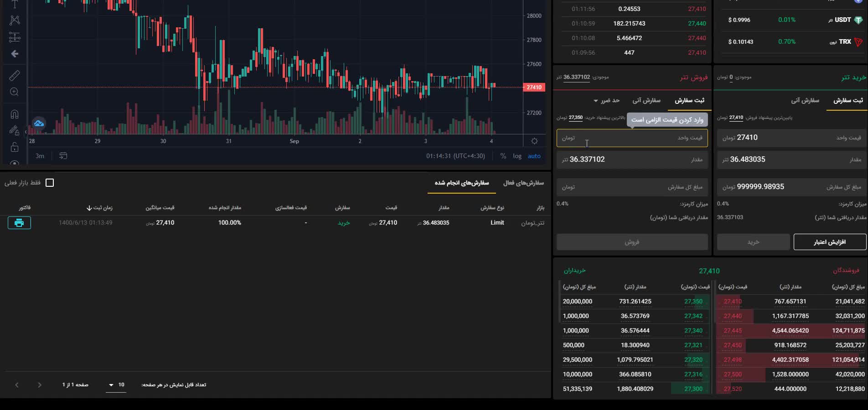Toggle auto scale on the chart

534,156
